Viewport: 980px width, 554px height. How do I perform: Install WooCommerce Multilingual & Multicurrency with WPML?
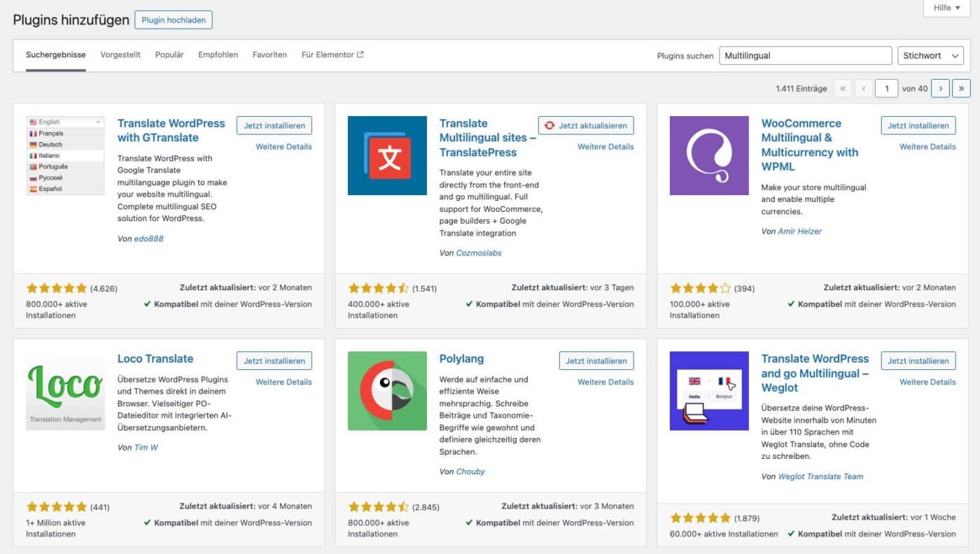coord(918,126)
